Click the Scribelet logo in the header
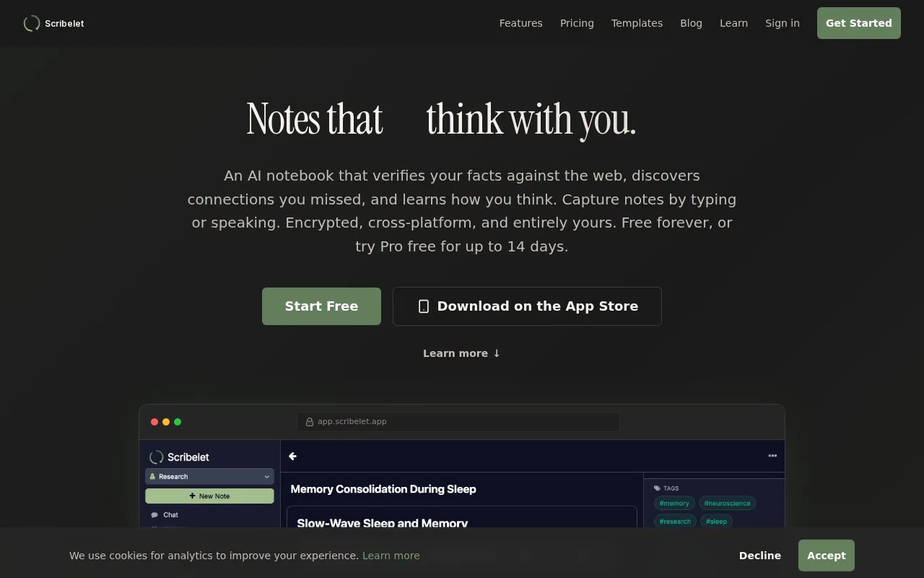The height and width of the screenshot is (578, 924). coord(53,23)
